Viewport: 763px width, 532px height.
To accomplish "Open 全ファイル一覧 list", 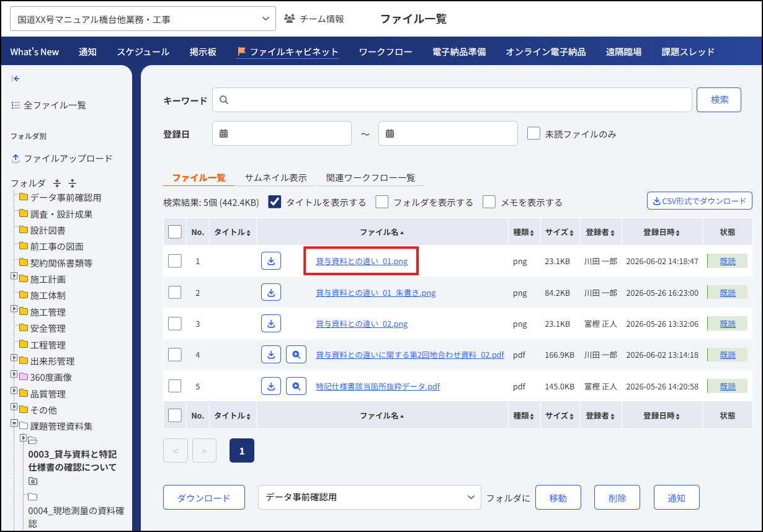I will point(49,105).
